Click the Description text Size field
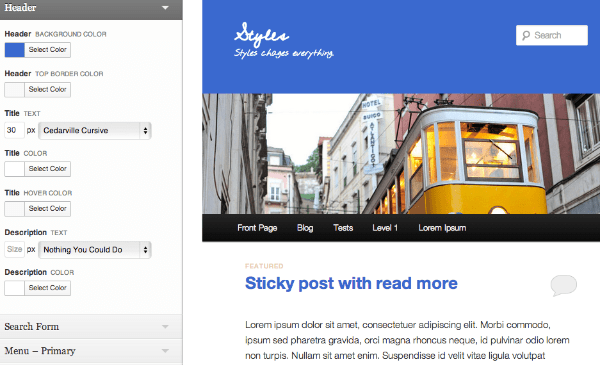The width and height of the screenshot is (600, 378). (x=14, y=249)
